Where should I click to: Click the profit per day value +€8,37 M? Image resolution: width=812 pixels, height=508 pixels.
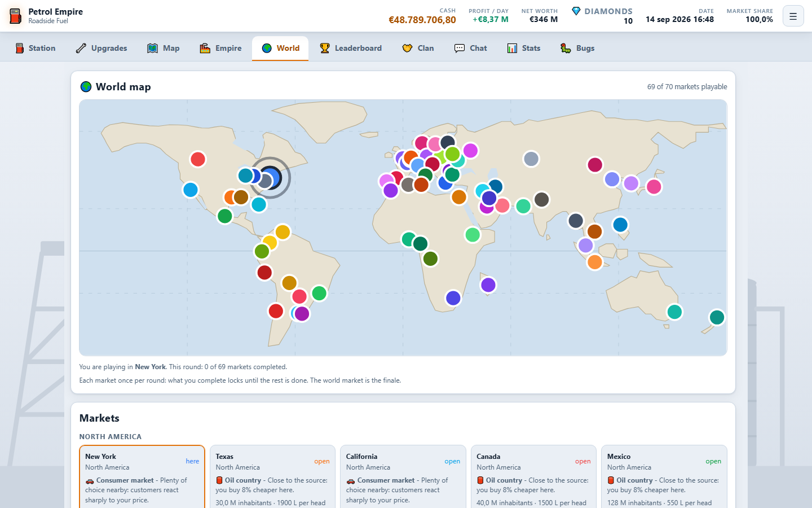(491, 19)
